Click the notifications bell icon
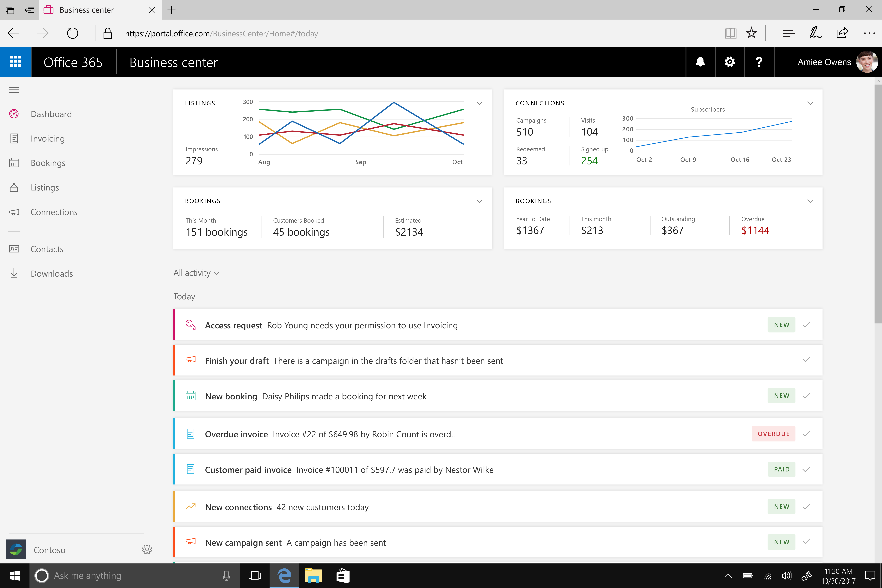Image resolution: width=882 pixels, height=588 pixels. tap(700, 62)
